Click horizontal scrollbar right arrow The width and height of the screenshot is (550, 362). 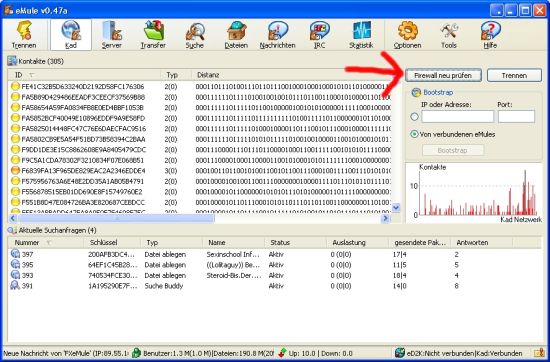385,218
